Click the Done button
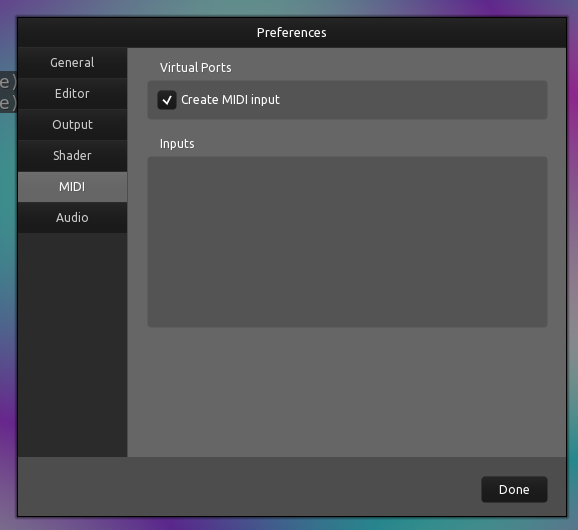Screen dimensions: 578x530 pos(514,489)
